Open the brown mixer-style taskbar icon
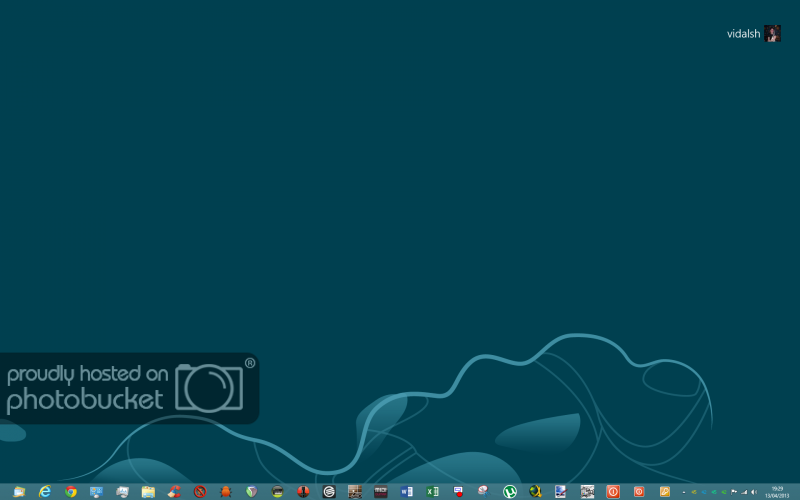Screen dimensions: 800x500 (355, 491)
